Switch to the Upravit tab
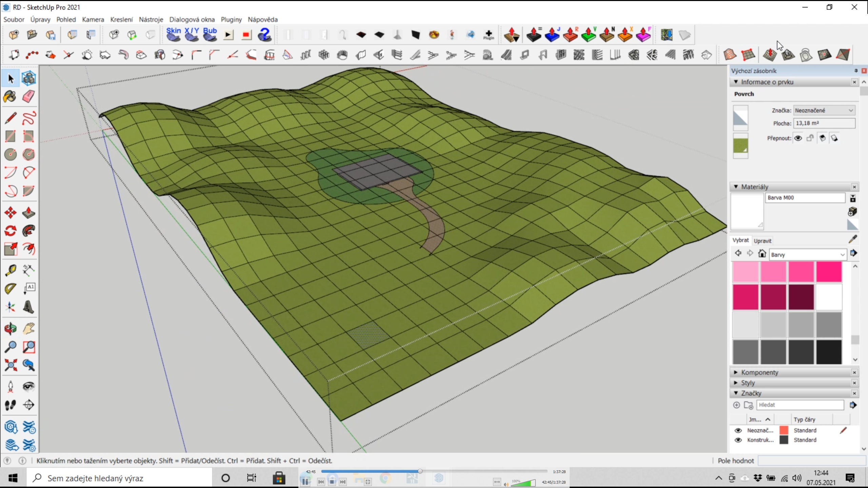The height and width of the screenshot is (488, 868). [763, 241]
